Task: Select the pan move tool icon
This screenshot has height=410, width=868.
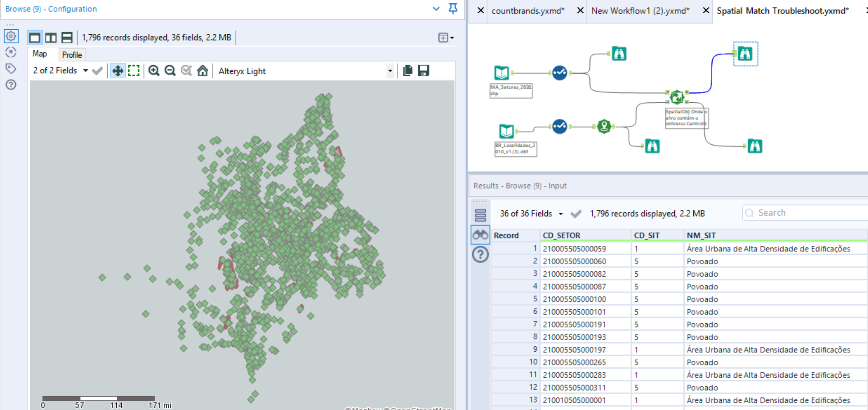Action: tap(118, 71)
